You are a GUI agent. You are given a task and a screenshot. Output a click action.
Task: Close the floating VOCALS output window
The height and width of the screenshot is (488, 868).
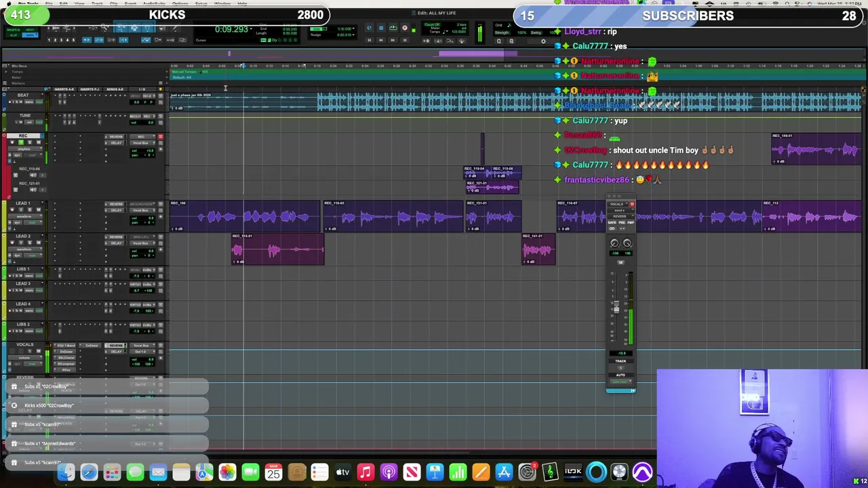pyautogui.click(x=610, y=196)
